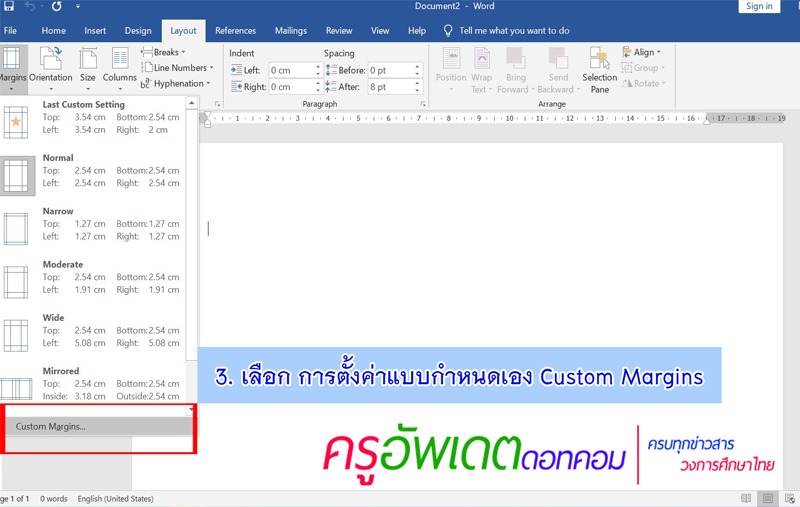Switch to the Design tab
Viewport: 800px width, 507px height.
click(138, 31)
